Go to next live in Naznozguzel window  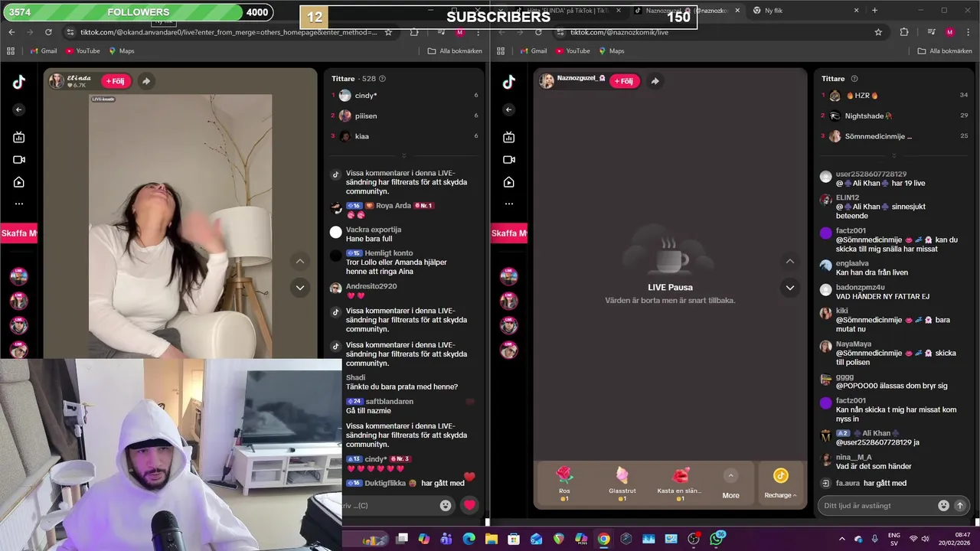[790, 288]
